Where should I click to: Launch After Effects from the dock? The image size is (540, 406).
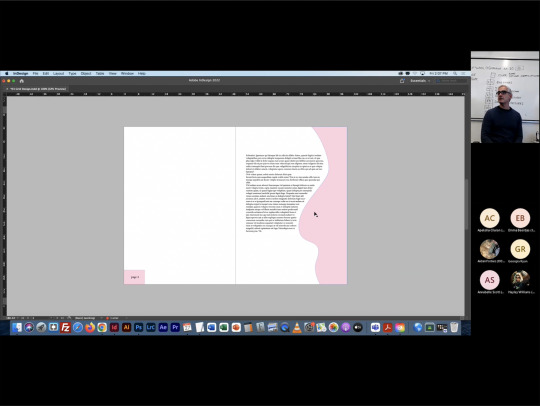(x=163, y=327)
